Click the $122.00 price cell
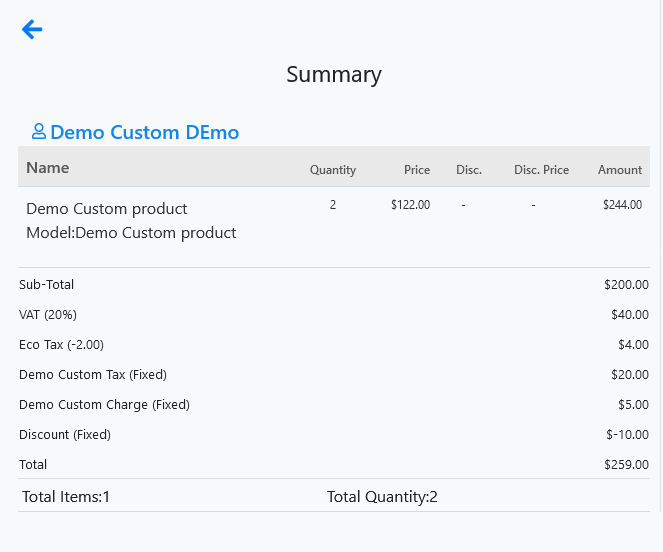The image size is (663, 552). (x=411, y=205)
